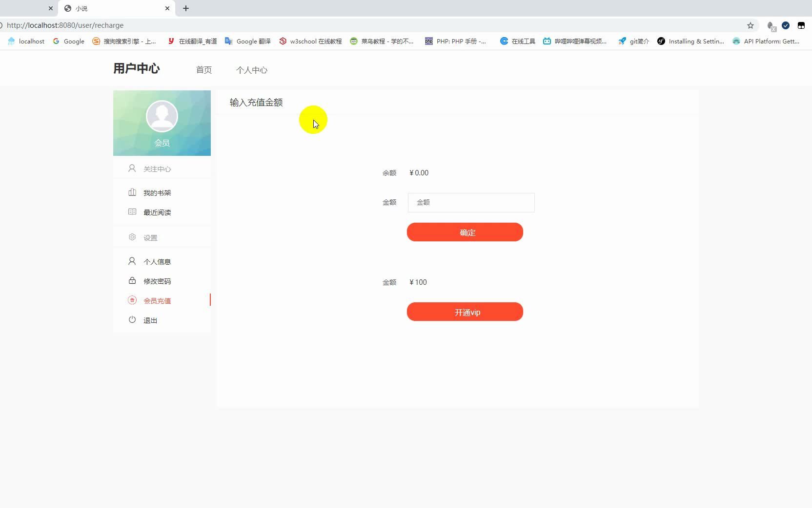Click the 设置 gear icon
The width and height of the screenshot is (812, 508).
132,237
